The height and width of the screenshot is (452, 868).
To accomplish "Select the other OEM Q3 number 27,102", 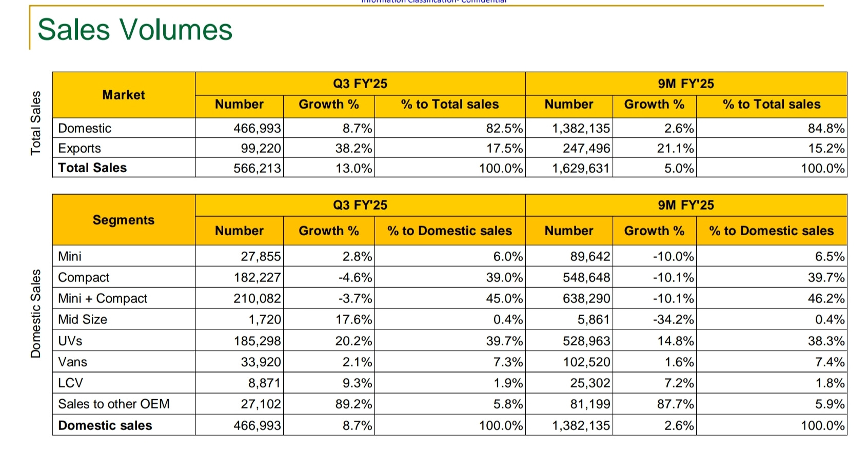I will 261,404.
